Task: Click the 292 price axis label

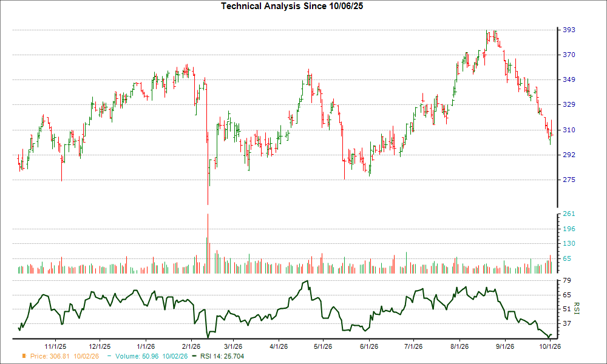Action: click(x=569, y=155)
